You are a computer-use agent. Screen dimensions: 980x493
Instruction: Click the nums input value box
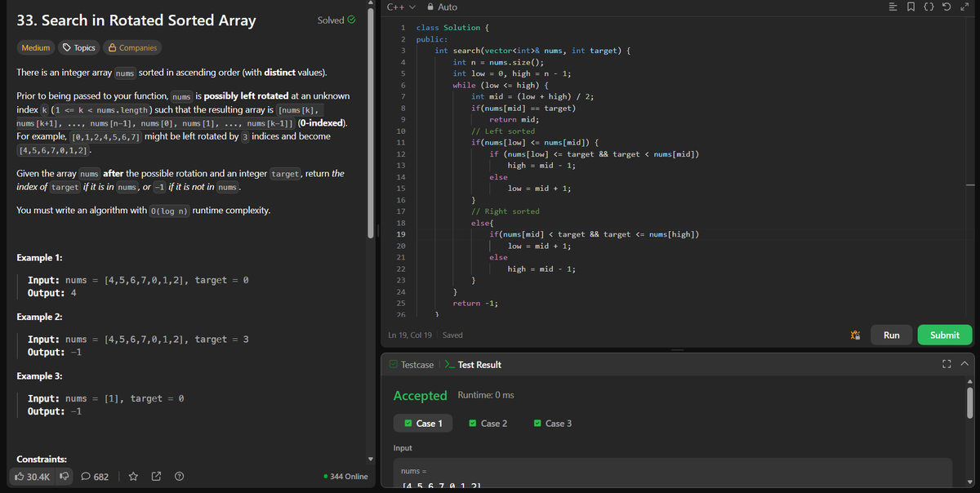click(674, 475)
